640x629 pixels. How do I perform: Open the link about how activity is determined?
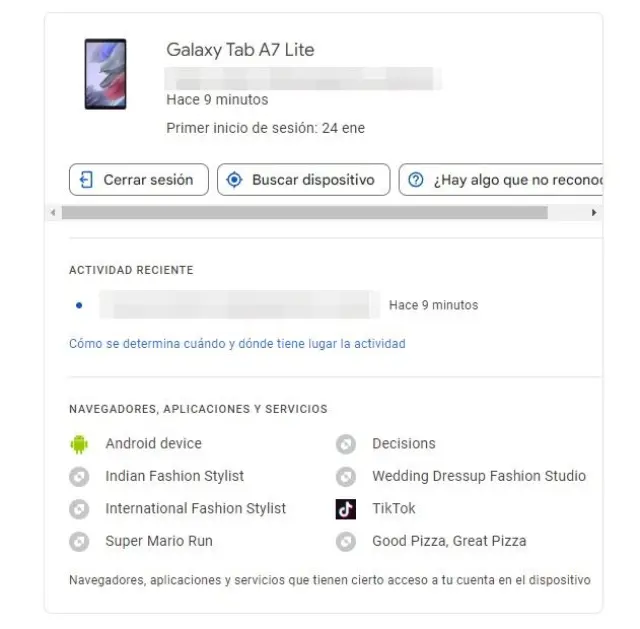click(x=237, y=344)
